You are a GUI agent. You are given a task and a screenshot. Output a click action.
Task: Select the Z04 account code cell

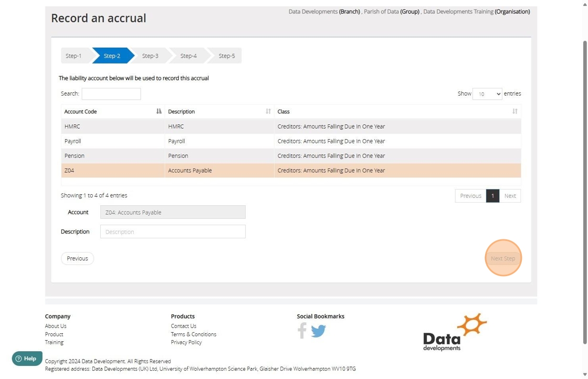[113, 170]
